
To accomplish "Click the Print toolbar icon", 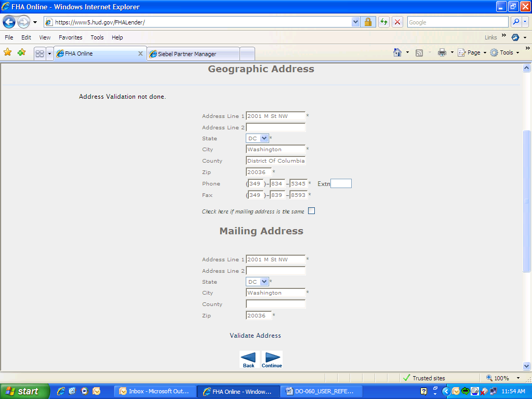I will click(442, 52).
